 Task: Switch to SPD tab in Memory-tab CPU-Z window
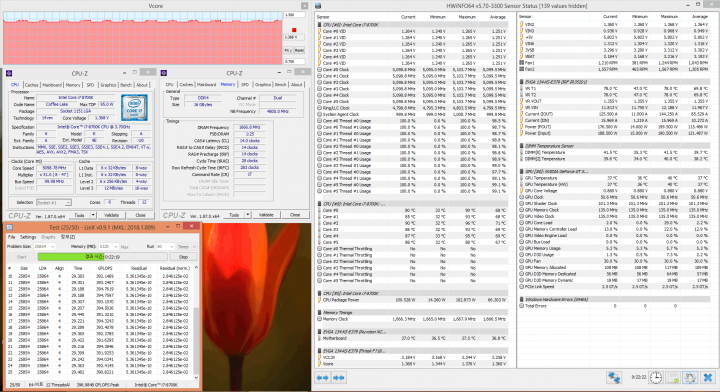(245, 85)
